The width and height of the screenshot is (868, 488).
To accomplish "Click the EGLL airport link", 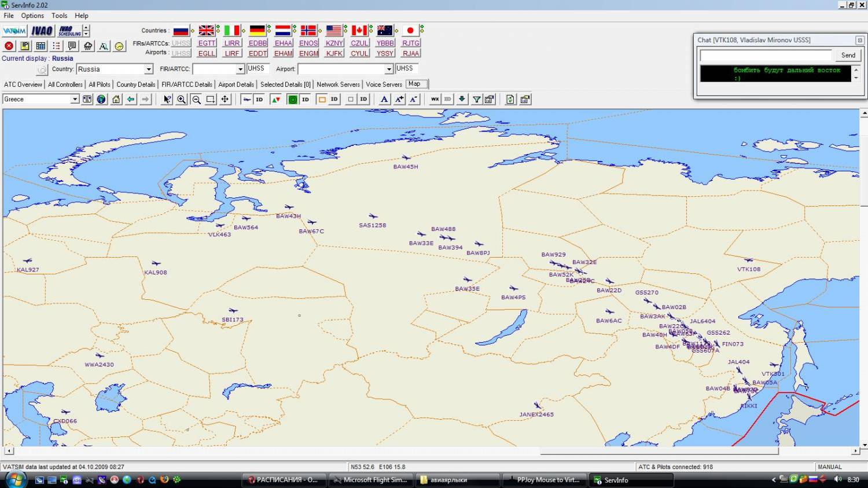I will click(207, 53).
